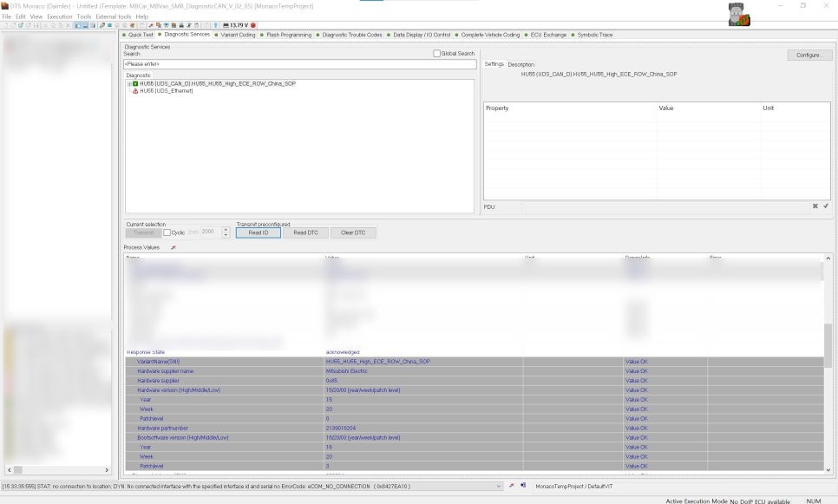Image resolution: width=838 pixels, height=504 pixels.
Task: Expand the HU55 UDS_CAN_D tree node
Action: pyautogui.click(x=129, y=84)
